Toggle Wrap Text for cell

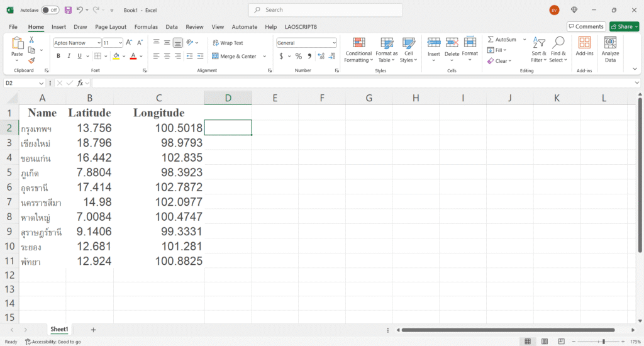tap(228, 43)
